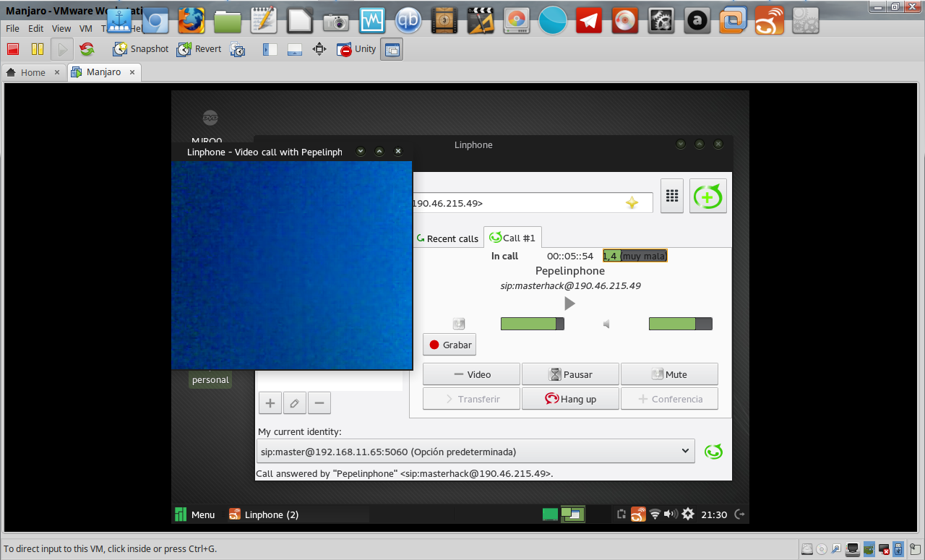This screenshot has width=925, height=560.
Task: Open the current identity dropdown
Action: click(476, 452)
